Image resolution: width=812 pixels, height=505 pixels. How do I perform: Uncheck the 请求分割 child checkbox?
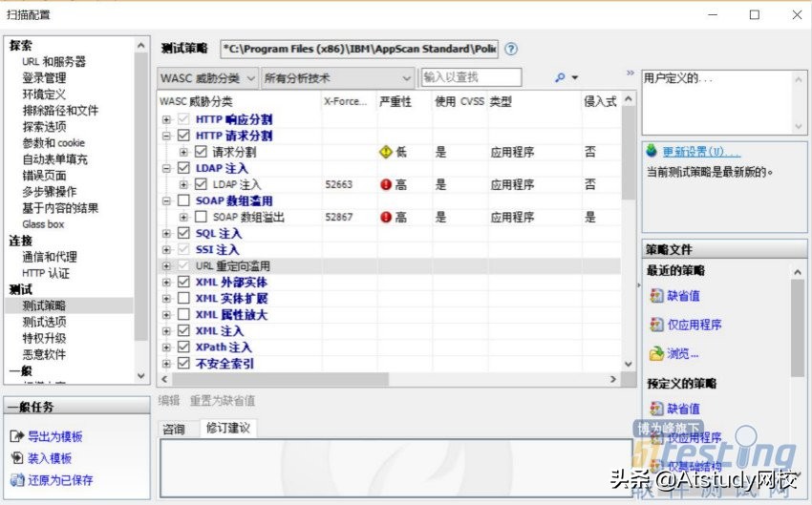tap(201, 152)
